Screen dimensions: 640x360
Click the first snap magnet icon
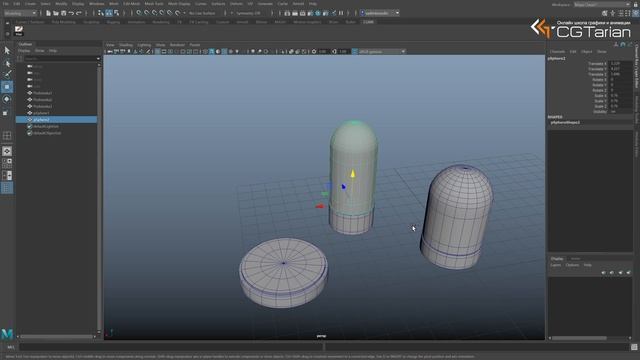point(139,13)
